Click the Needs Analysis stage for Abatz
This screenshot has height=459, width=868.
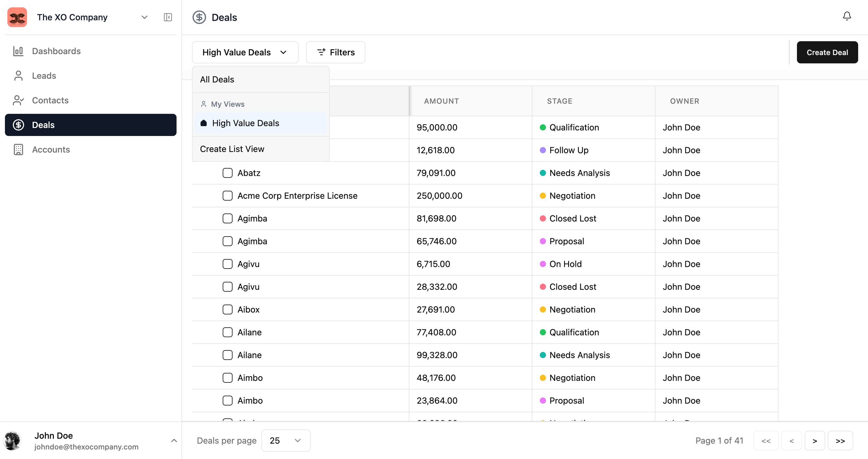click(x=579, y=173)
